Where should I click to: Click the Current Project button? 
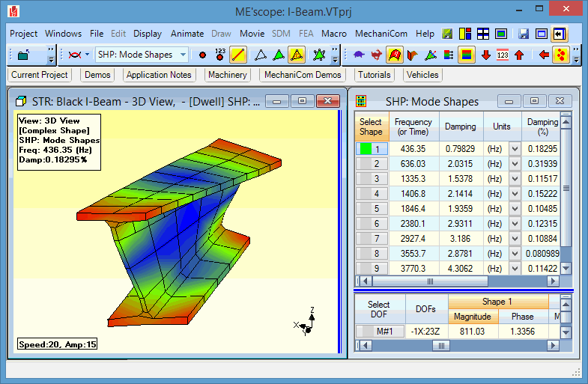point(40,75)
